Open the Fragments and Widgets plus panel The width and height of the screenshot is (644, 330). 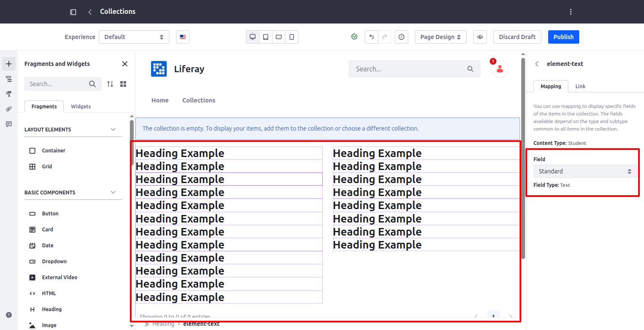9,64
